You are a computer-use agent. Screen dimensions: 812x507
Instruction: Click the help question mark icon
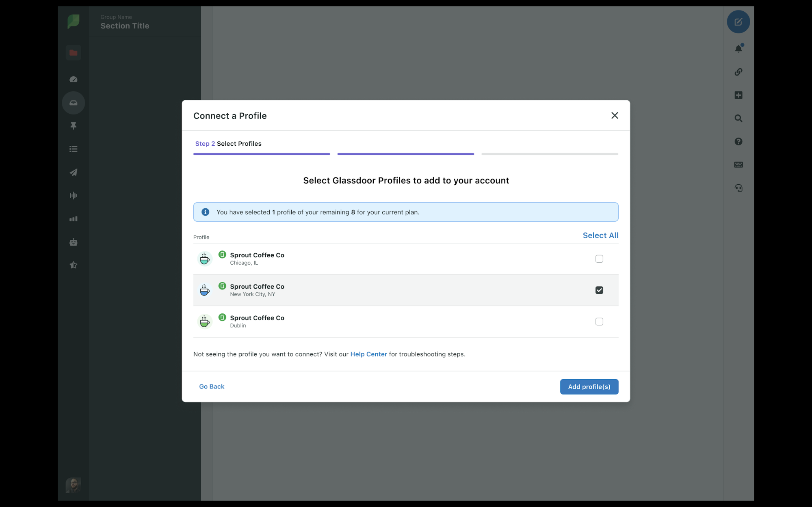coord(738,142)
